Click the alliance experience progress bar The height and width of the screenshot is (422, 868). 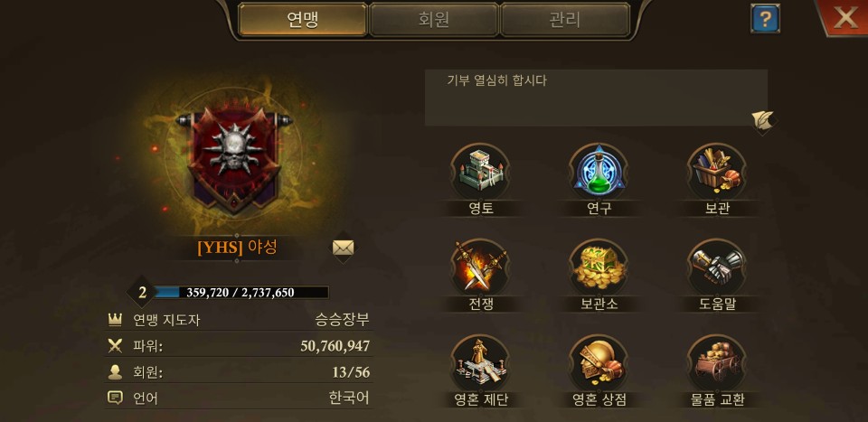[x=241, y=293]
